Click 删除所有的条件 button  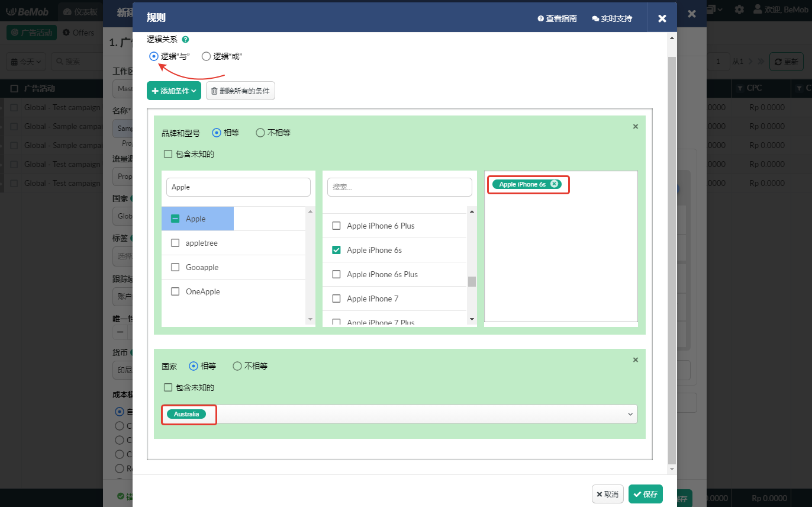click(x=240, y=91)
